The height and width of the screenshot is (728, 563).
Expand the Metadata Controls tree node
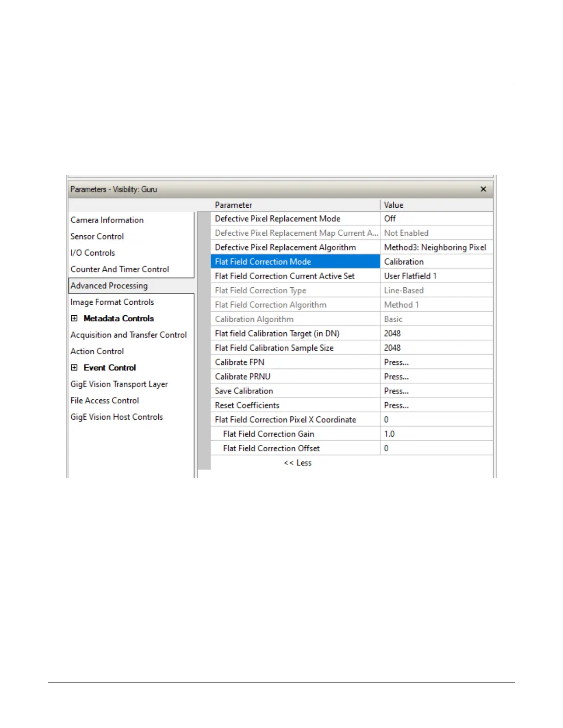[x=74, y=318]
